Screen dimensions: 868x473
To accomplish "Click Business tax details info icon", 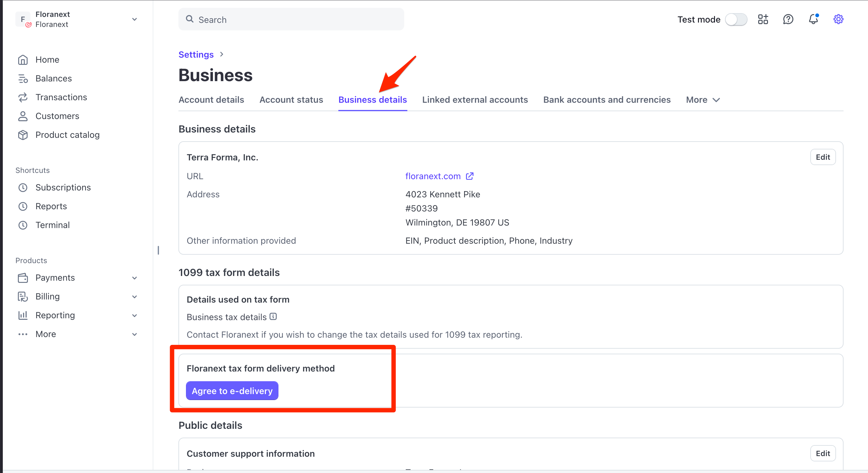I will 273,316.
